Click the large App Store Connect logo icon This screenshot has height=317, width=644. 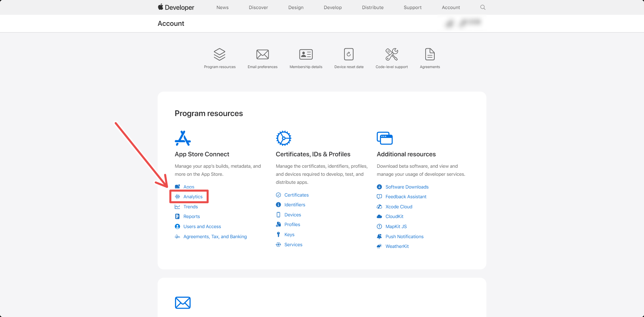[x=183, y=138]
